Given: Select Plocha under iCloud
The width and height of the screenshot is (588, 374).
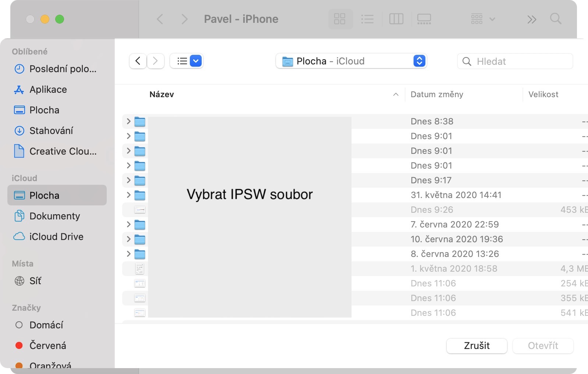Looking at the screenshot, I should tap(57, 195).
